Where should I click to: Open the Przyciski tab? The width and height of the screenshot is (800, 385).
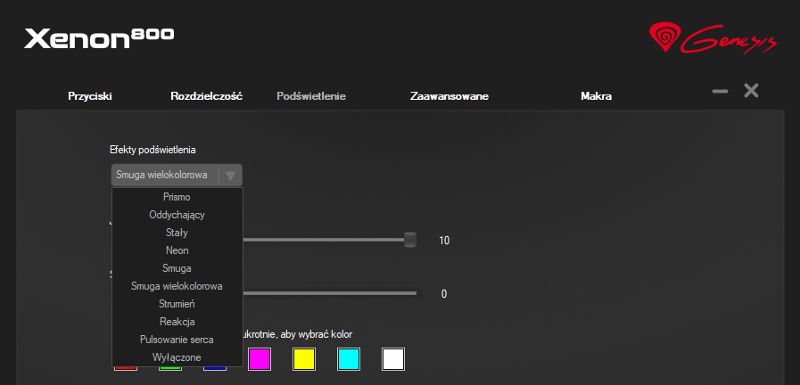(90, 96)
